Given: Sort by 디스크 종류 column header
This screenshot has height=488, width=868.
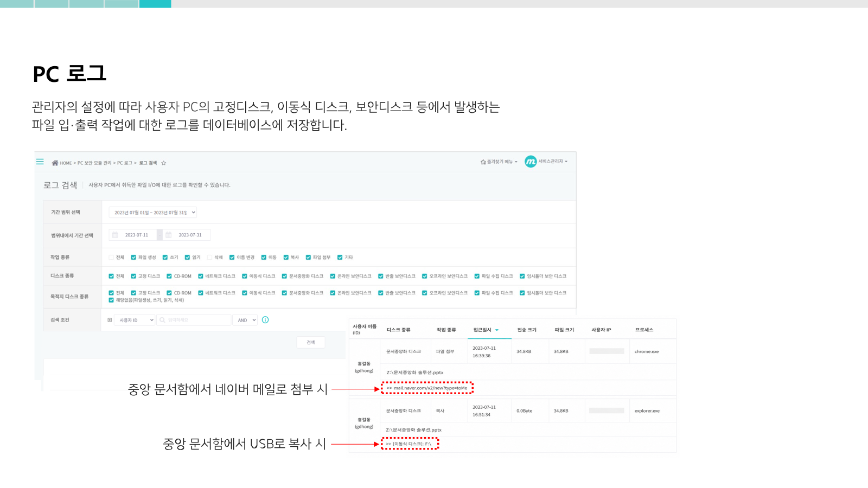Looking at the screenshot, I should pyautogui.click(x=399, y=330).
